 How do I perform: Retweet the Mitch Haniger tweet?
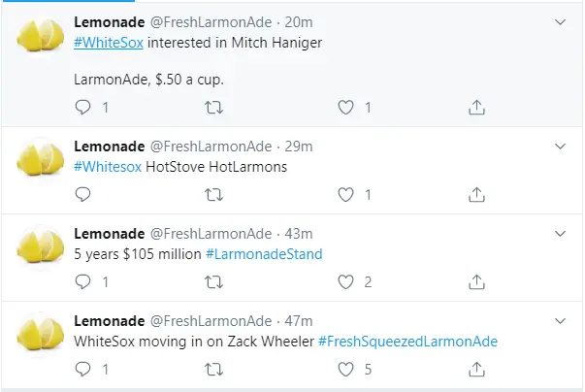213,107
